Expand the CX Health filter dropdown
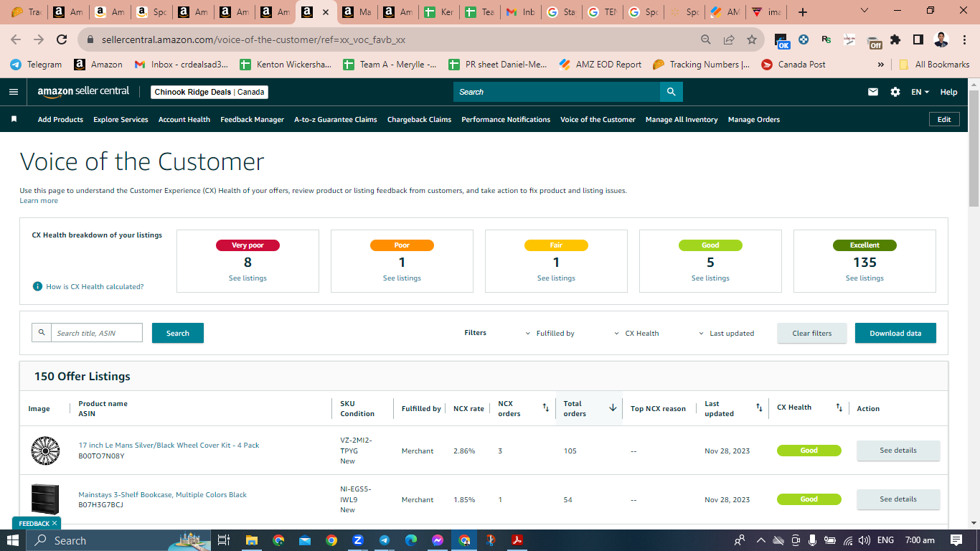This screenshot has width=980, height=551. (x=637, y=333)
